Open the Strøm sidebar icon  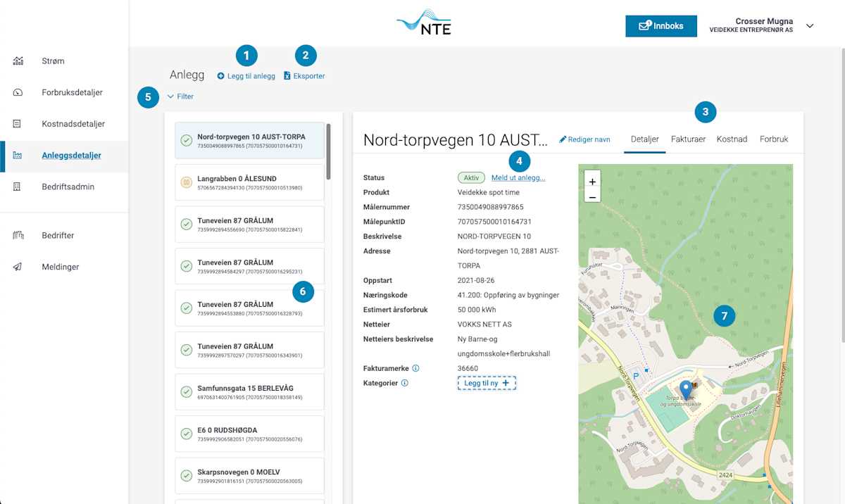click(18, 61)
